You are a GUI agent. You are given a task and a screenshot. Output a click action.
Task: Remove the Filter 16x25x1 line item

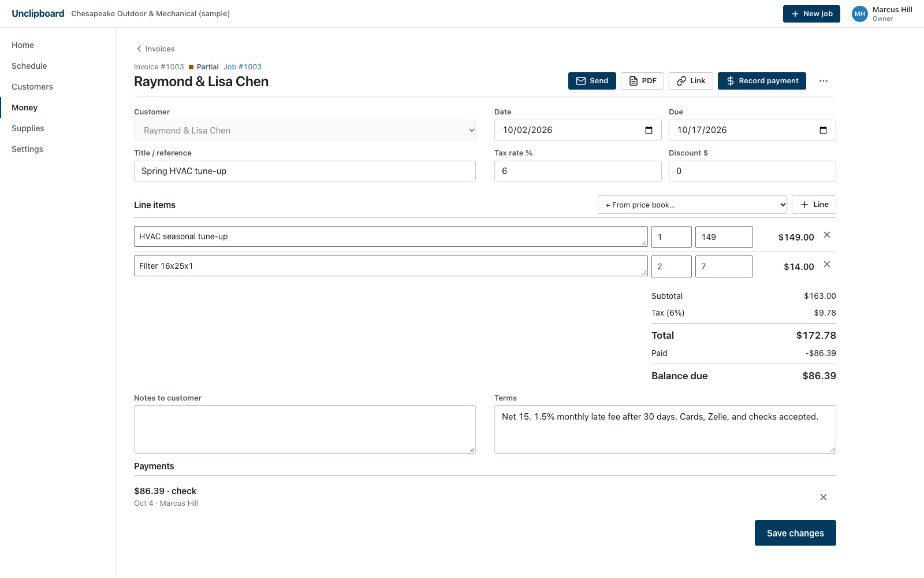[x=827, y=264]
